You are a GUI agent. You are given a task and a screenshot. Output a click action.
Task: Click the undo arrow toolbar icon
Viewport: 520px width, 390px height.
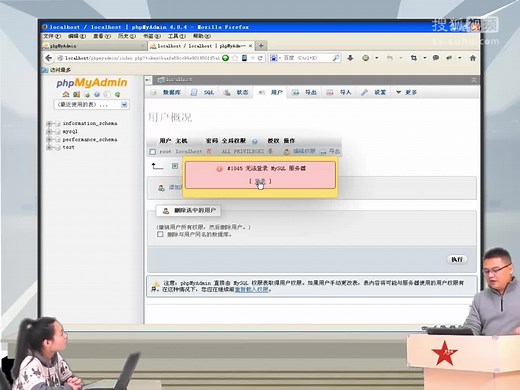pyautogui.click(x=389, y=58)
